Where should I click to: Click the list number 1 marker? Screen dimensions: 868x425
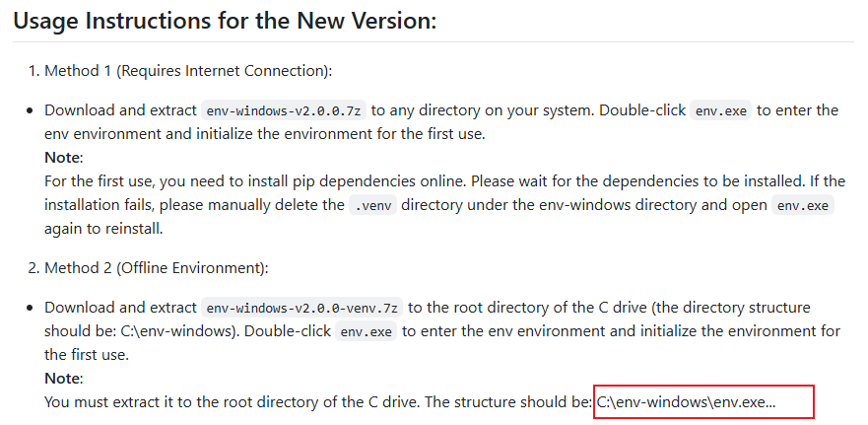coord(33,70)
